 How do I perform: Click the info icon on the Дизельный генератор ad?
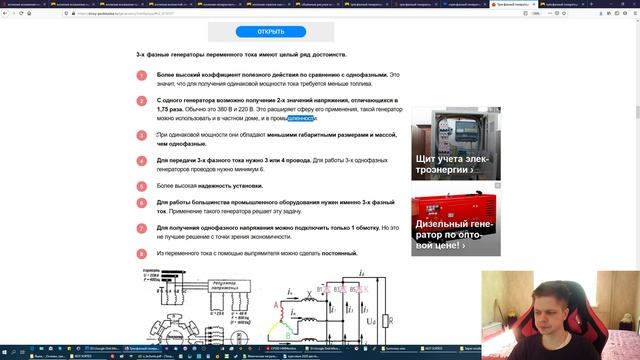coord(498,185)
